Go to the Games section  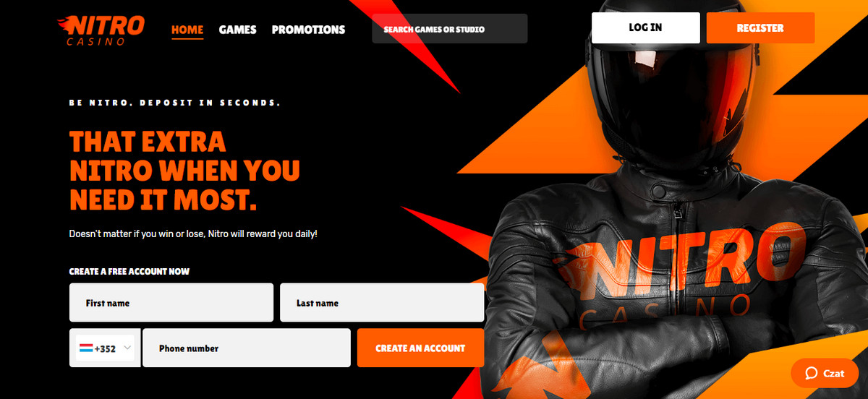click(x=238, y=30)
